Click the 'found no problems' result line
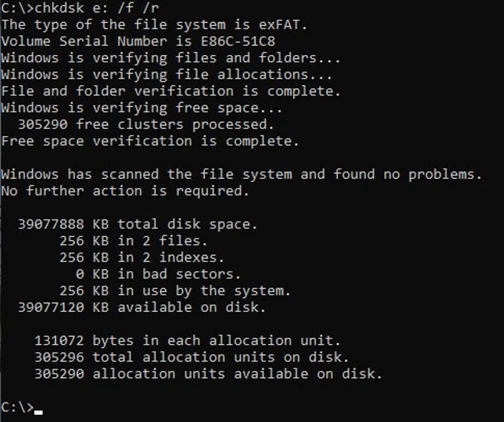Viewport: 504px width, 422px height. (x=241, y=174)
